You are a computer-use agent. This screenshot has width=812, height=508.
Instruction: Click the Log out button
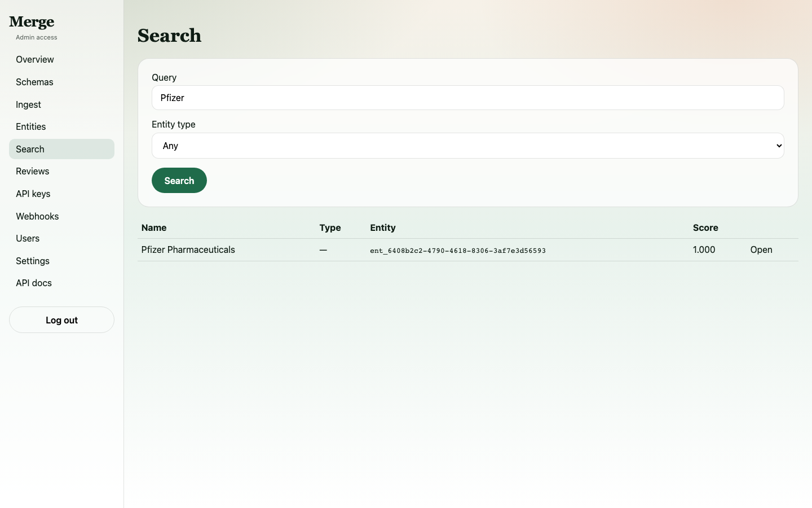point(61,320)
